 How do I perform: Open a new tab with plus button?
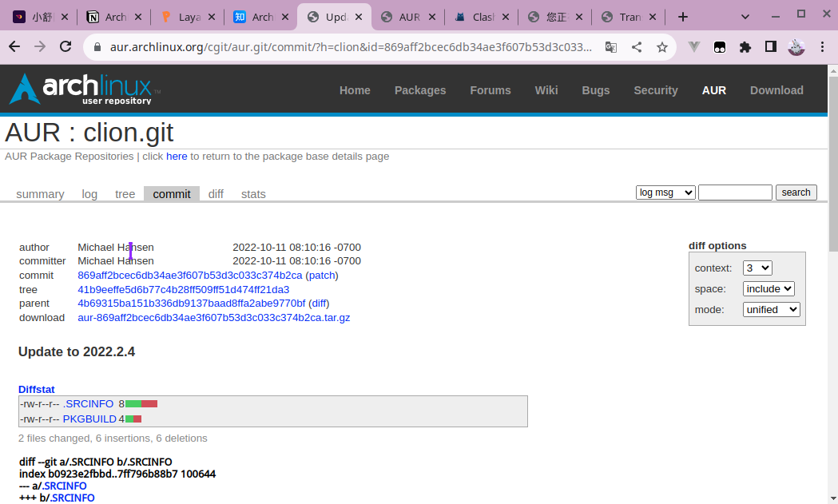[x=682, y=17]
